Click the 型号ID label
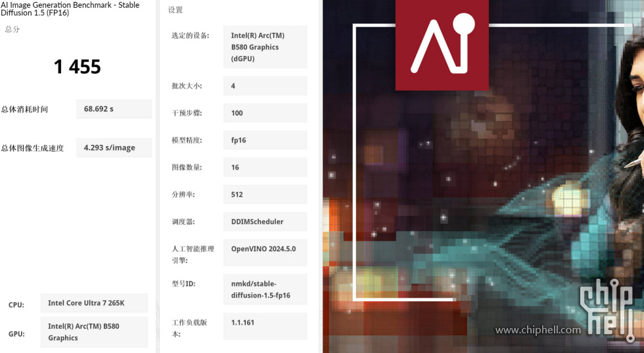644x353 pixels. click(x=183, y=283)
